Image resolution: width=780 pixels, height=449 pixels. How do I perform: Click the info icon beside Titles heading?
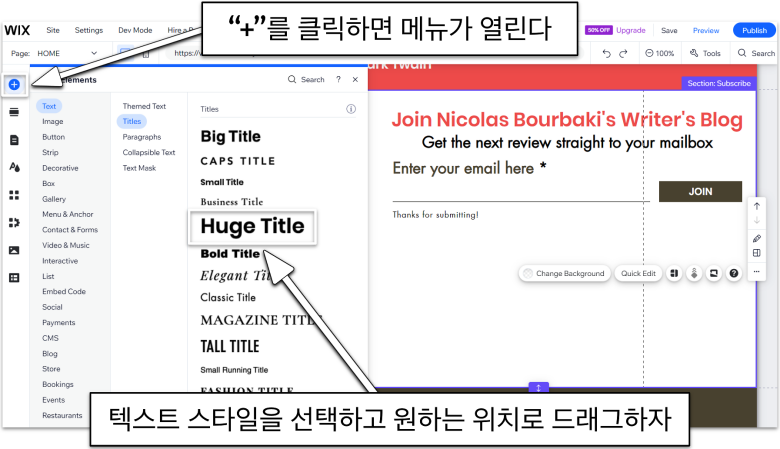tap(351, 109)
